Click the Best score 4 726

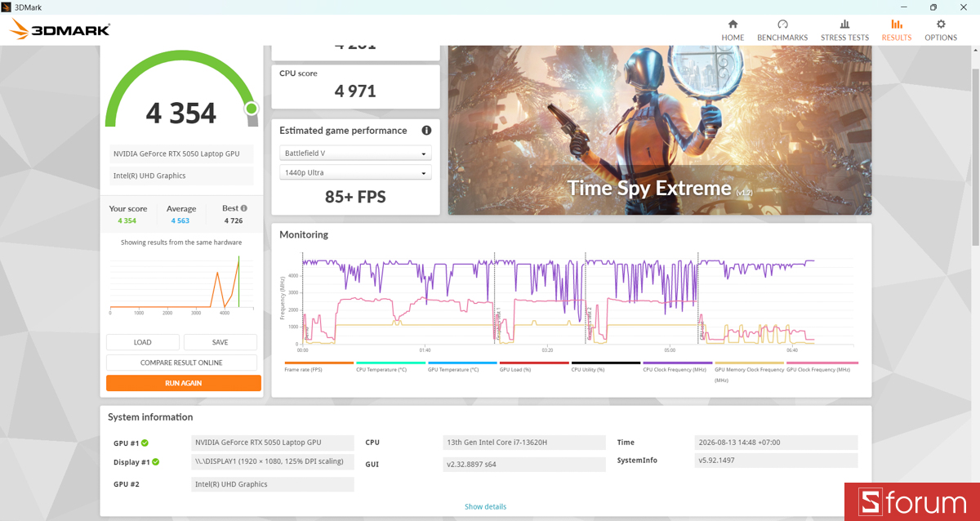point(234,220)
